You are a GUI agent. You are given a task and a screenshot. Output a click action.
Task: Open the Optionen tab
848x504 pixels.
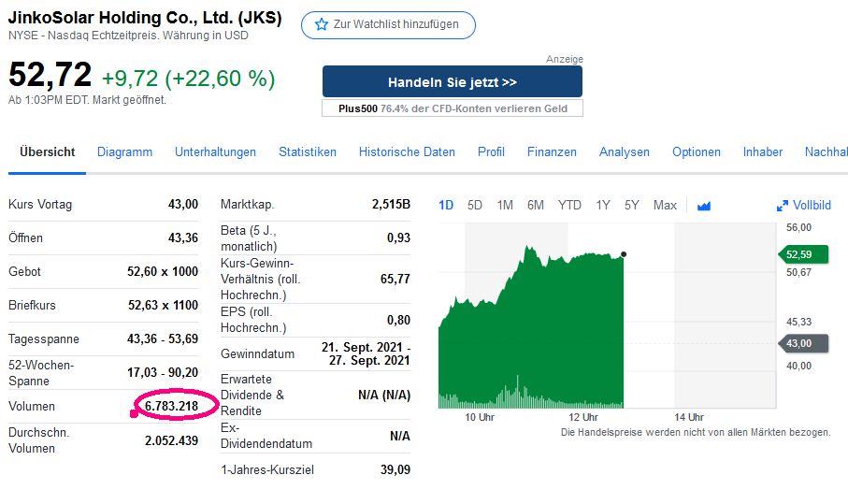click(697, 151)
